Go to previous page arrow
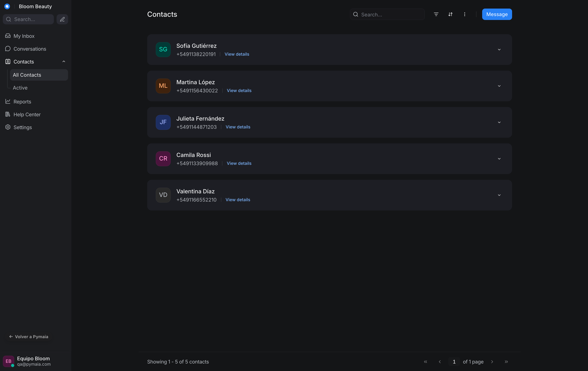 coord(440,362)
